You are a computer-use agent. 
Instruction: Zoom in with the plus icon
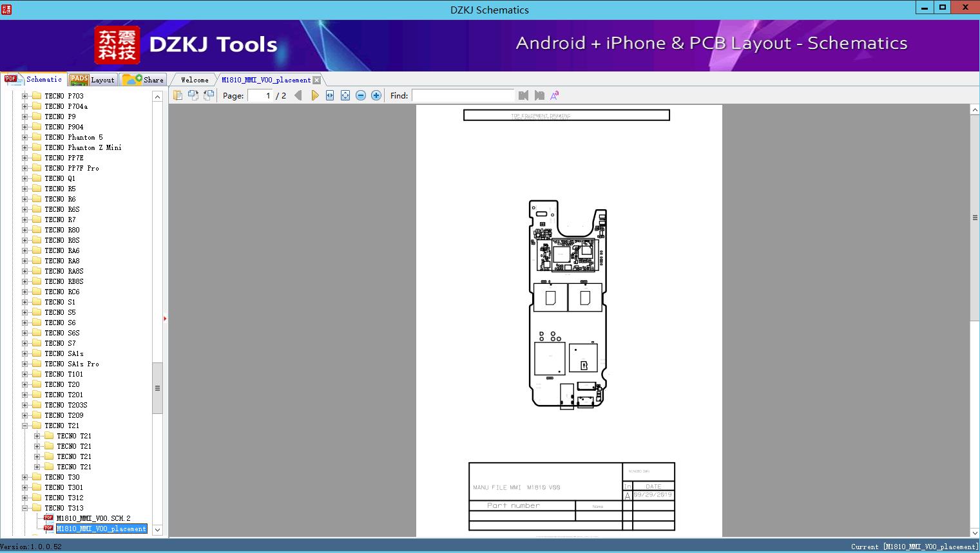pos(376,95)
